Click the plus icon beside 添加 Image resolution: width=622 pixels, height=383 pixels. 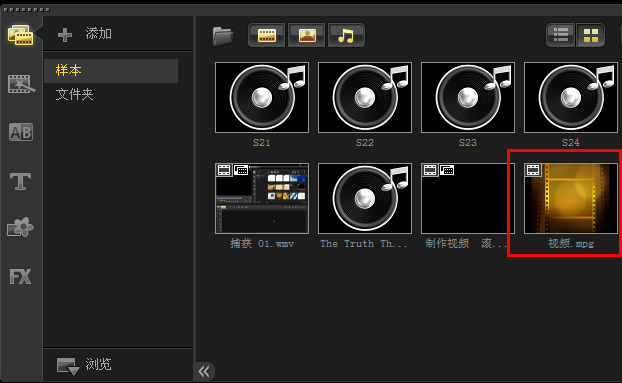[65, 35]
